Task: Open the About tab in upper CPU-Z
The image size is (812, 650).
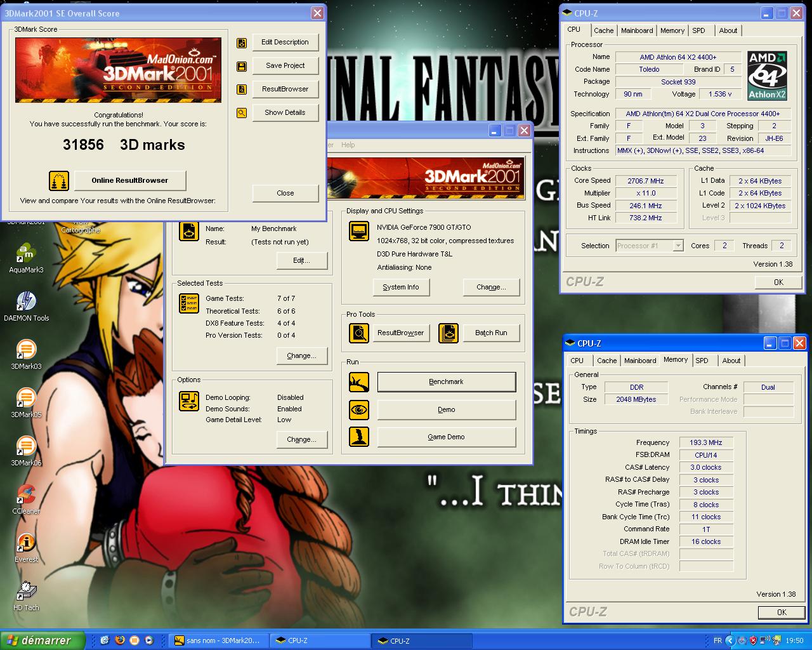Action: [x=728, y=30]
